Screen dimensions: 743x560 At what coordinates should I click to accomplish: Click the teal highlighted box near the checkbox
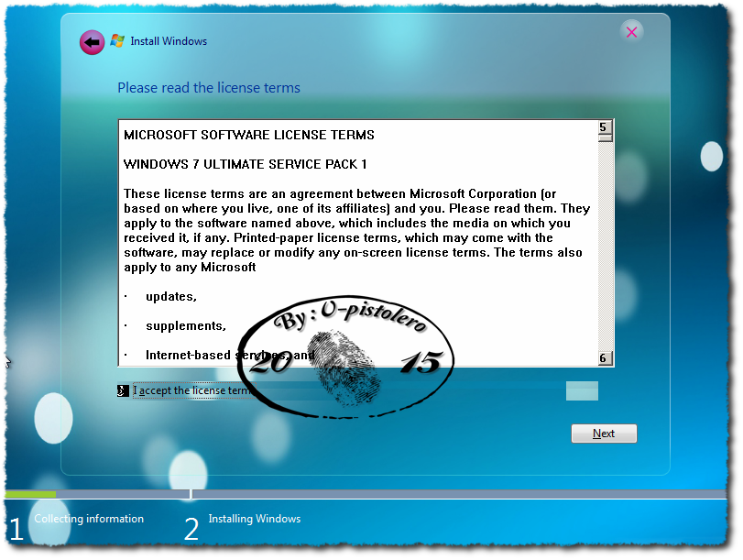[582, 390]
